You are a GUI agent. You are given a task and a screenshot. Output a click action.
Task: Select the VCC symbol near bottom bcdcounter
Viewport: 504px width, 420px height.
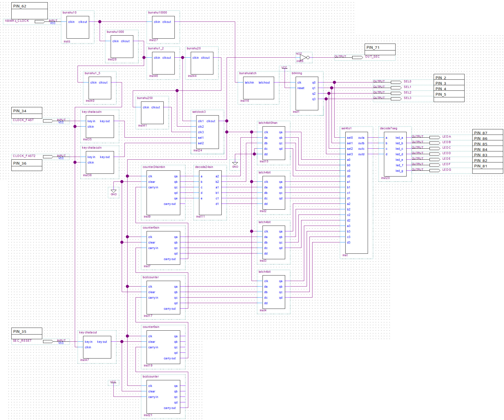tap(113, 382)
